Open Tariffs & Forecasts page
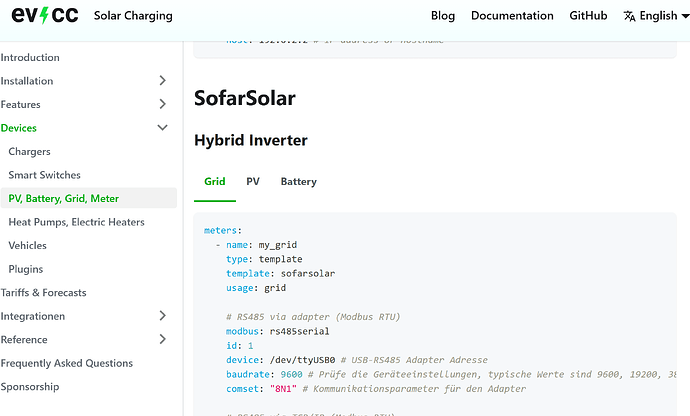 pos(43,293)
